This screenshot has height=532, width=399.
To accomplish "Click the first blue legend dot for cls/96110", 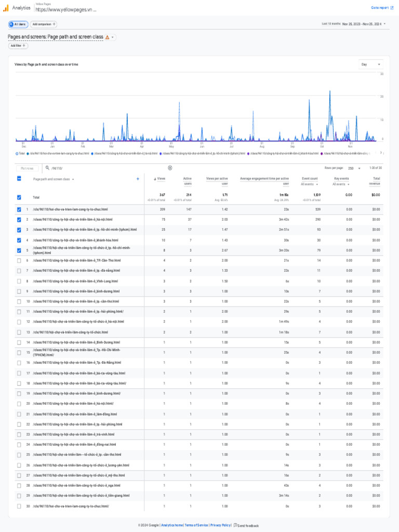I will coord(28,154).
